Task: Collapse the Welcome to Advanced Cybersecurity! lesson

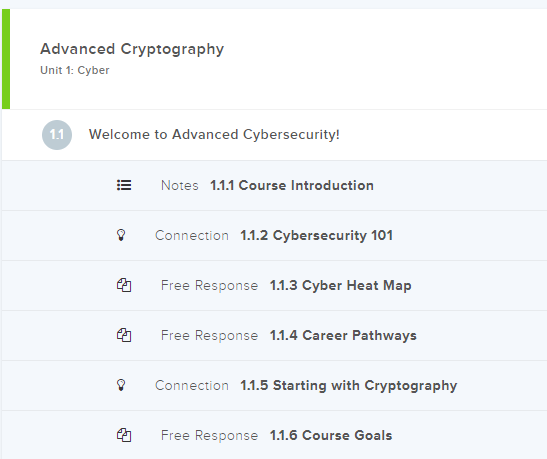Action: [274, 135]
